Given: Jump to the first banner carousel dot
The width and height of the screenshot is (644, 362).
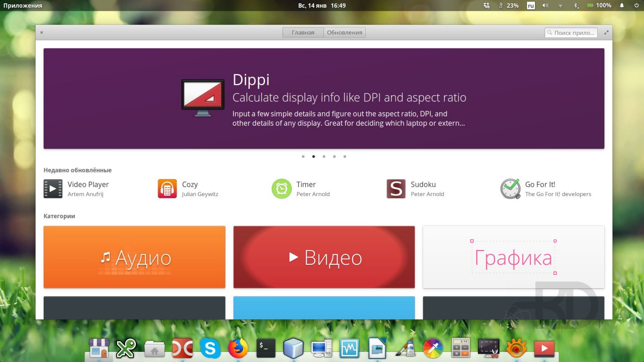Looking at the screenshot, I should tap(303, 157).
